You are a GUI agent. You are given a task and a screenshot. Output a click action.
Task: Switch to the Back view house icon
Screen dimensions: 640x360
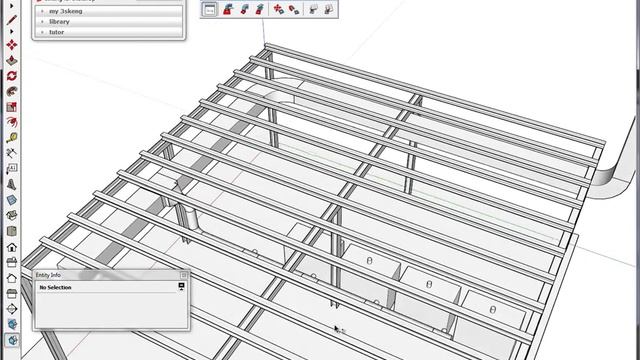(11, 278)
